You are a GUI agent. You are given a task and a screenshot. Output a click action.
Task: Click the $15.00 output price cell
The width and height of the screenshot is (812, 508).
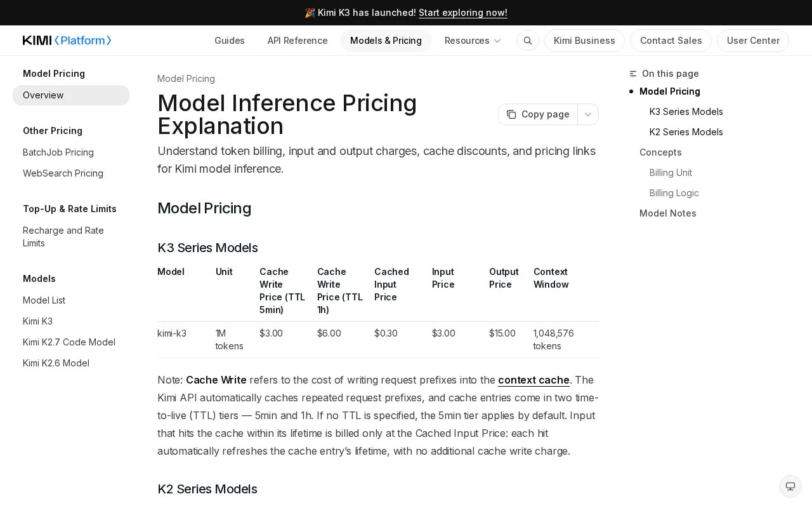click(502, 333)
